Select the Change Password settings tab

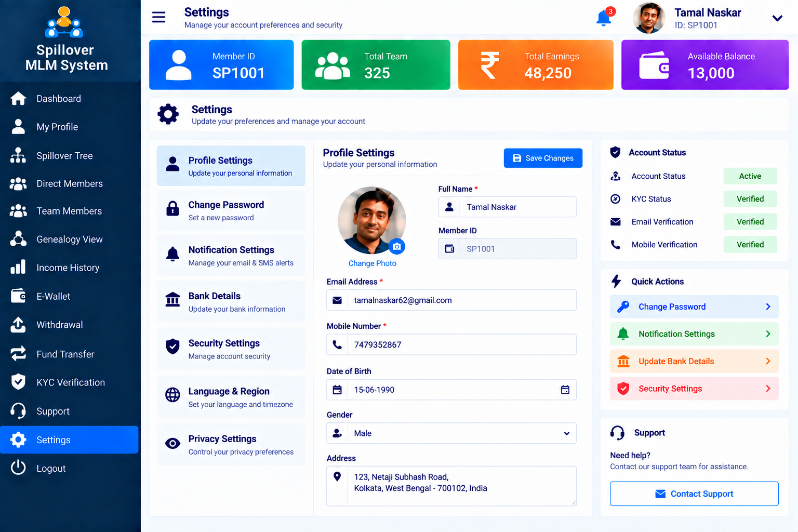[231, 210]
